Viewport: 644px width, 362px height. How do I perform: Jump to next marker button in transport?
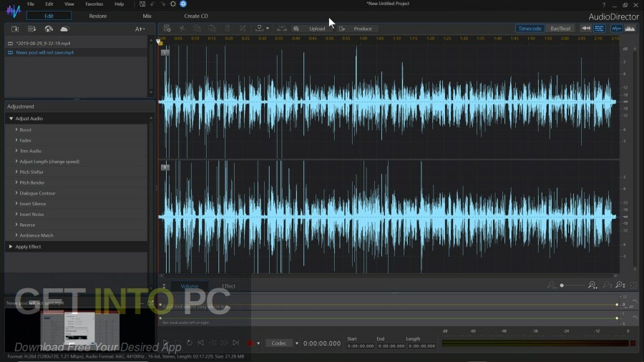click(235, 343)
